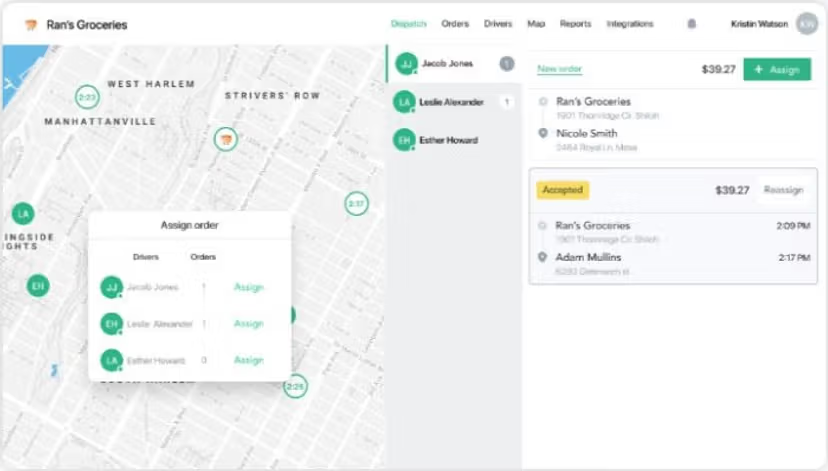Image resolution: width=828 pixels, height=471 pixels.
Task: Click the 2:17 PM dropoff time
Action: tap(794, 258)
